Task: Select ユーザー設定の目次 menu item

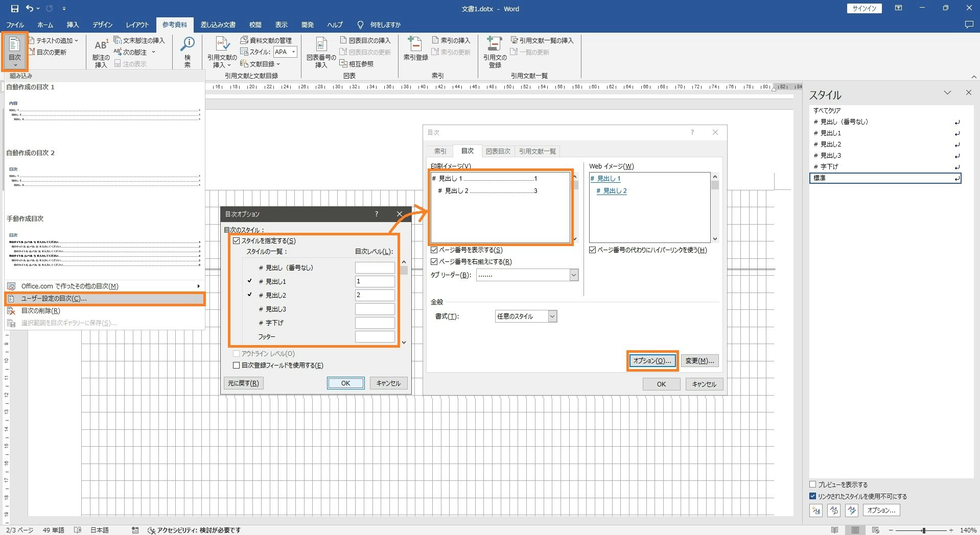Action: (105, 299)
